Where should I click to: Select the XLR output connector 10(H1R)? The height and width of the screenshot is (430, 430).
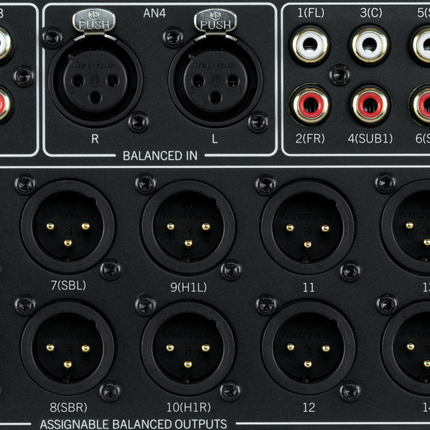pos(188,348)
